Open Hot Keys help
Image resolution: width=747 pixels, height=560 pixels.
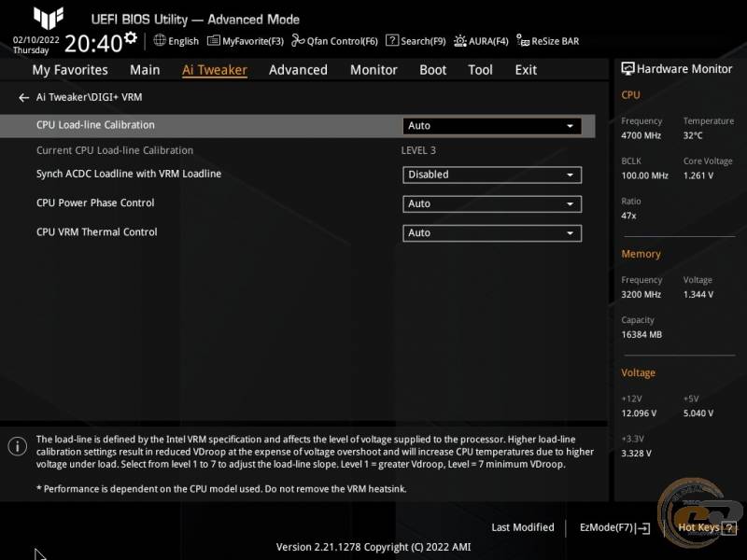point(707,527)
